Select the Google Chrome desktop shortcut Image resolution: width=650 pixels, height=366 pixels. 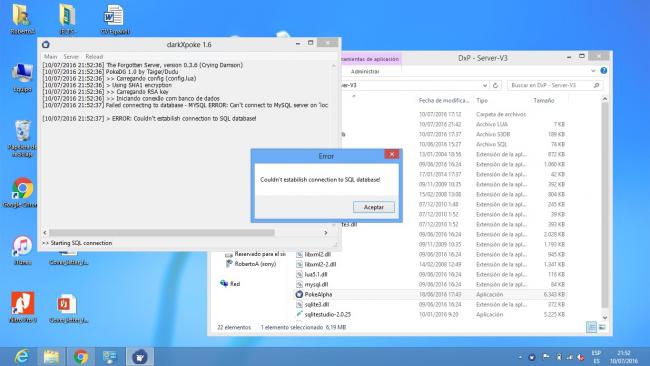[x=22, y=193]
